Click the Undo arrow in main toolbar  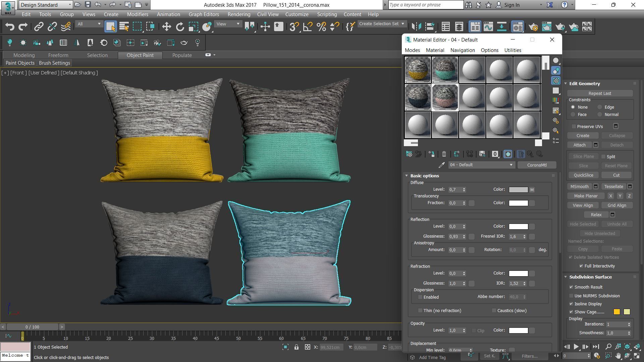[9, 27]
